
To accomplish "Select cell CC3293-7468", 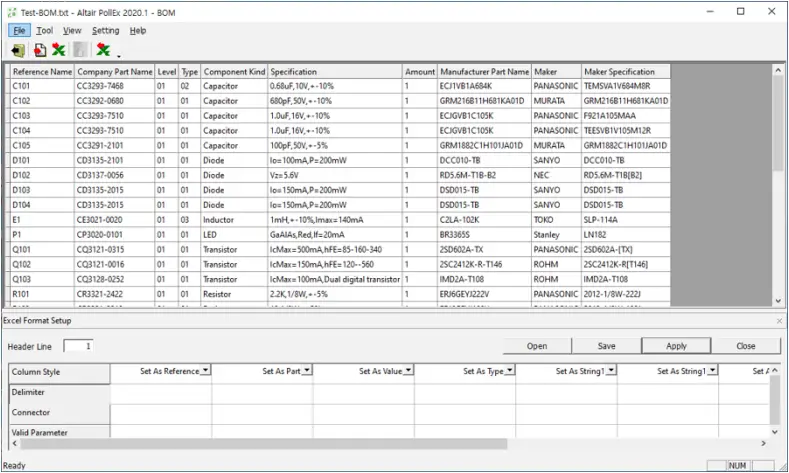I will coord(115,86).
